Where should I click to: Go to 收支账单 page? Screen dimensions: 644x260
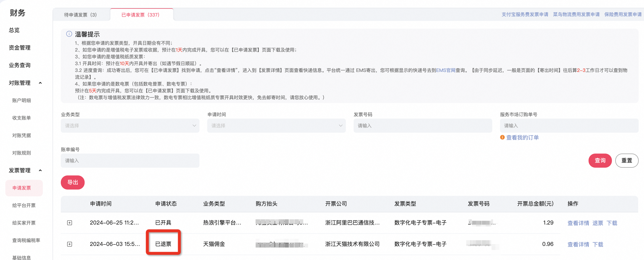[x=21, y=118]
